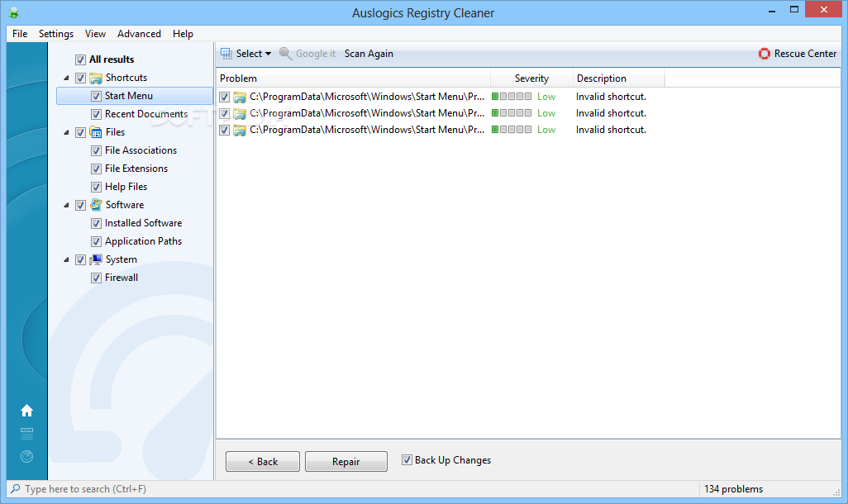The image size is (848, 504).
Task: Click the System monitor icon in tree
Action: (x=96, y=259)
